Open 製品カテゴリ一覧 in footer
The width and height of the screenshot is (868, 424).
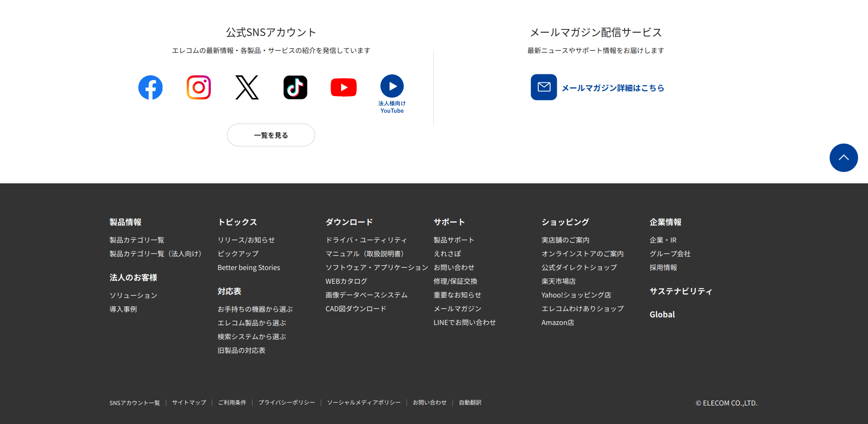pos(137,240)
